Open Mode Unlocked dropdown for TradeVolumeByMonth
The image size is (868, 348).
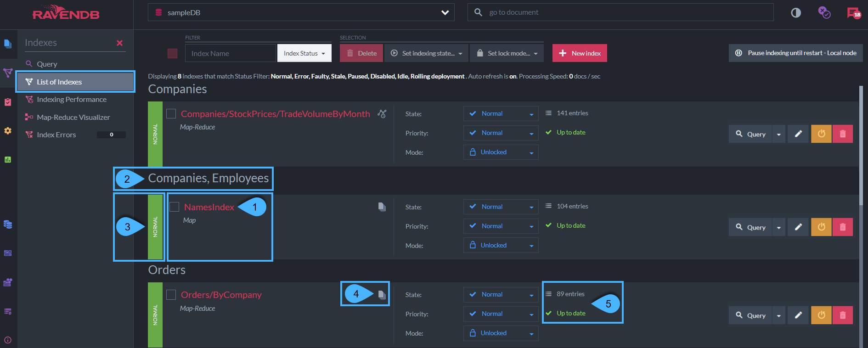coord(501,152)
